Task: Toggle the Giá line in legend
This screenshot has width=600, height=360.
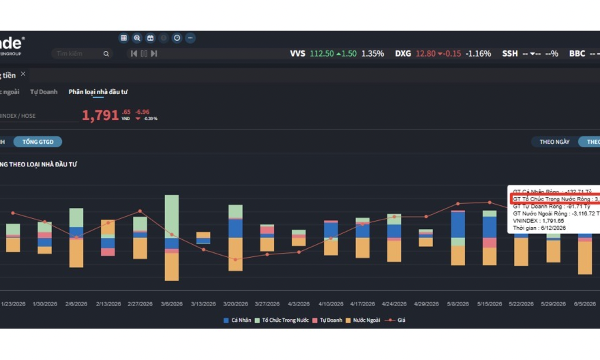Action: [x=395, y=320]
